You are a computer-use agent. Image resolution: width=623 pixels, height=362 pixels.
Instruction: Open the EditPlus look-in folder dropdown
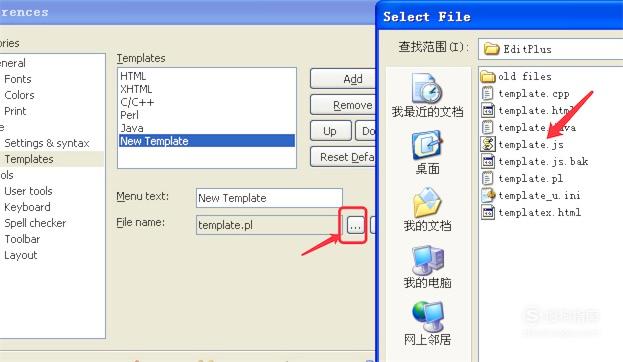[x=550, y=49]
